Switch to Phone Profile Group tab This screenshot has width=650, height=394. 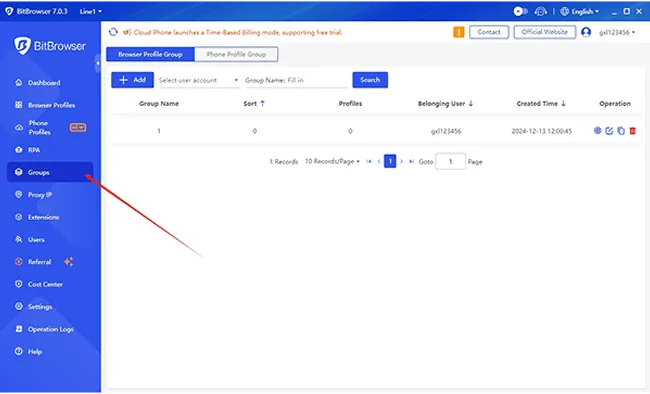pyautogui.click(x=236, y=54)
